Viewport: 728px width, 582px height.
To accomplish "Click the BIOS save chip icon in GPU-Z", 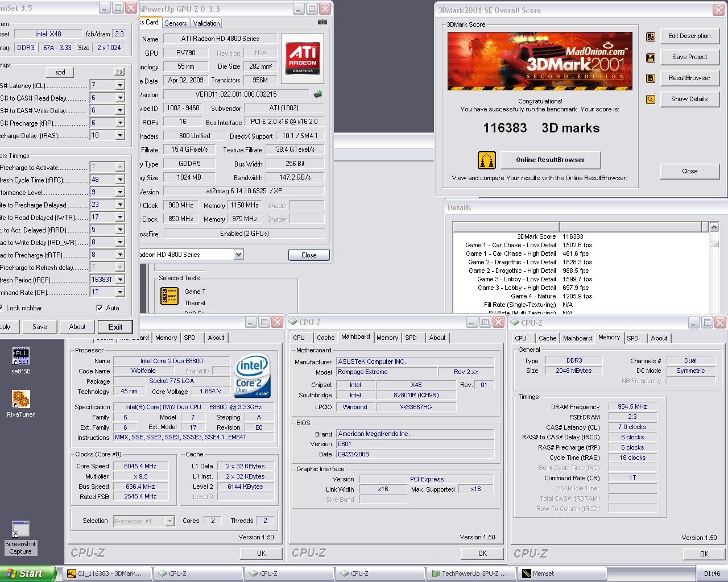I will (x=318, y=94).
